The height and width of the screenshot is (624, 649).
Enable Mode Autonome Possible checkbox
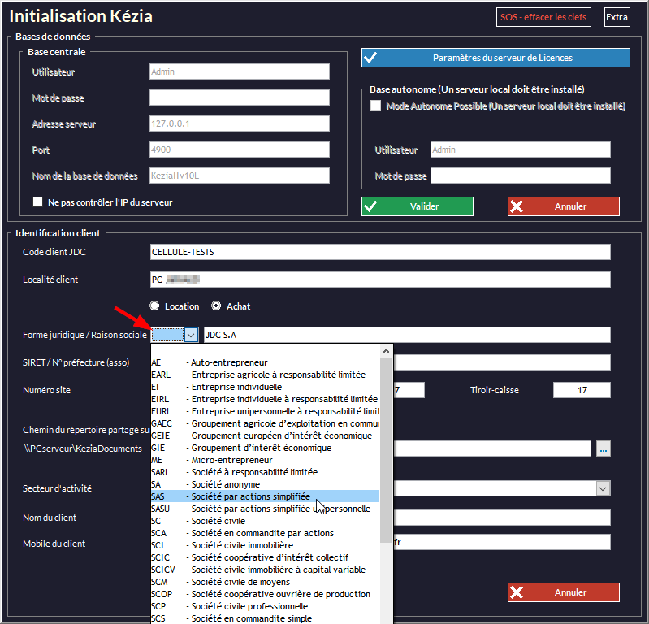click(x=376, y=105)
